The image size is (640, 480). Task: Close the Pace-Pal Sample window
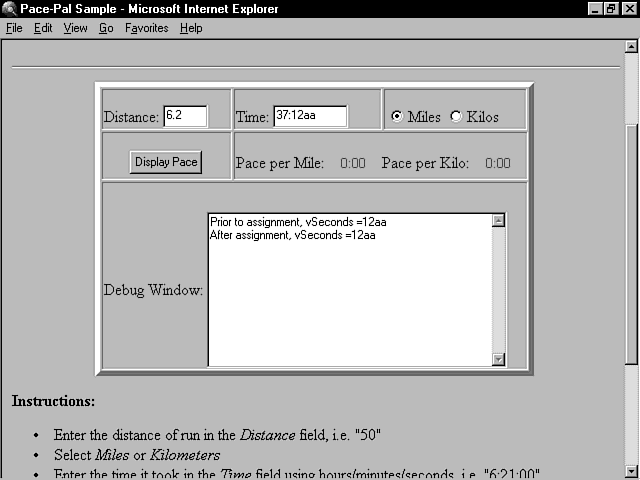tap(628, 9)
